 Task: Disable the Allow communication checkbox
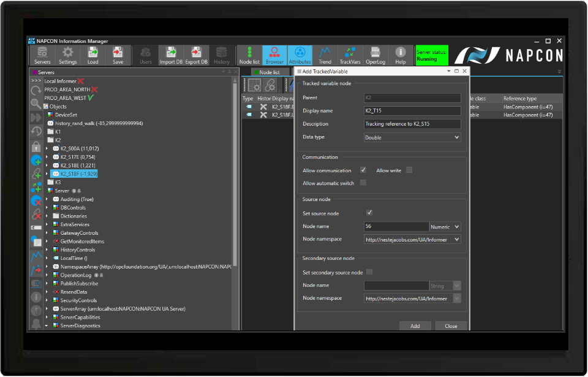[x=363, y=170]
